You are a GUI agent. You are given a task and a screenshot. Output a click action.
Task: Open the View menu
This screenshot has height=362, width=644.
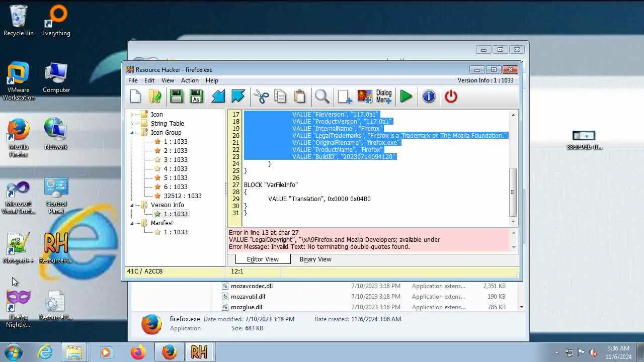click(168, 80)
